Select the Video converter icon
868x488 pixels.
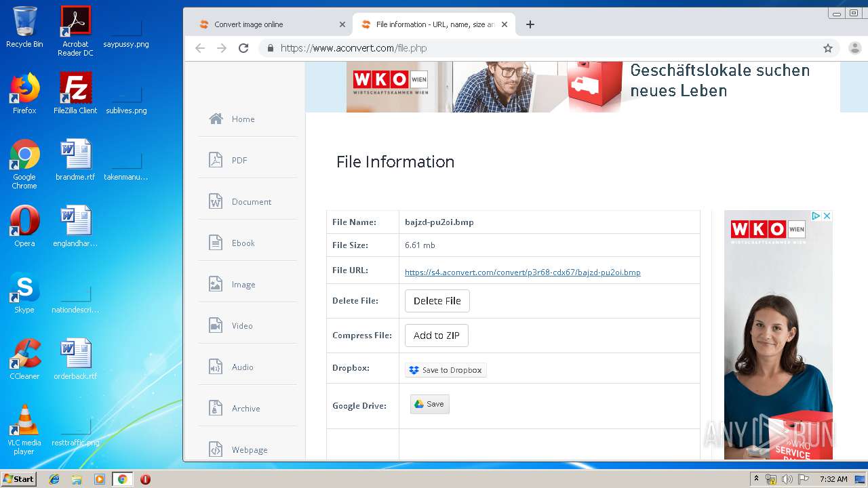[x=216, y=326]
